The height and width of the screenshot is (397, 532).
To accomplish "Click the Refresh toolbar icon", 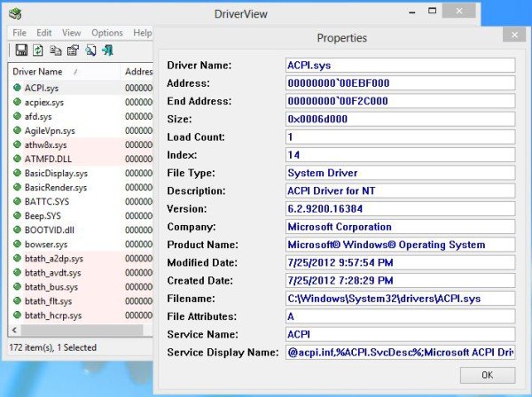I will pyautogui.click(x=38, y=51).
